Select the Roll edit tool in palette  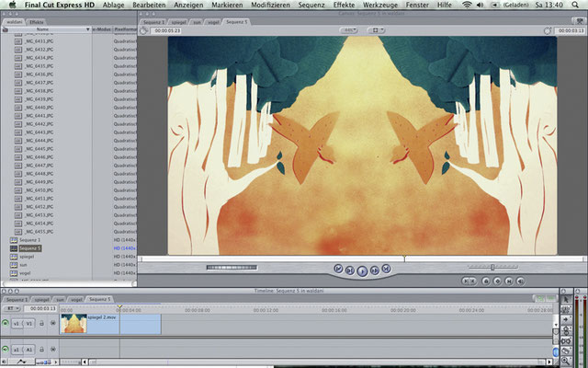[x=566, y=330]
